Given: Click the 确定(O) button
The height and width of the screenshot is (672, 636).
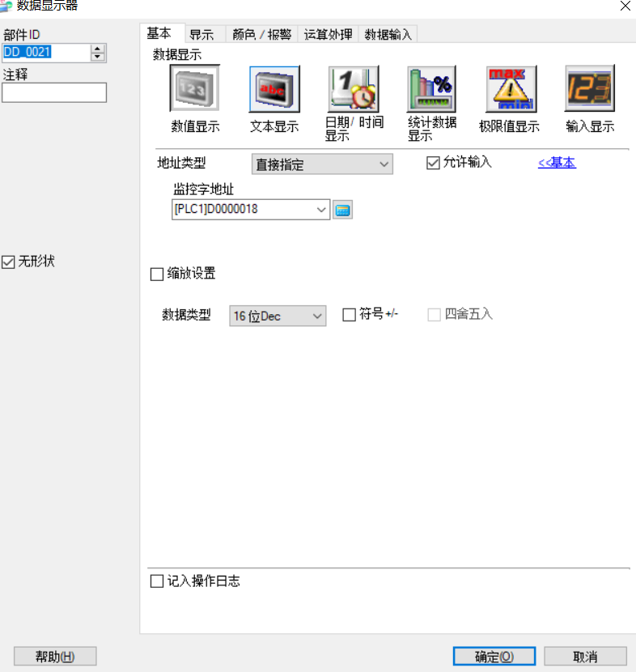Looking at the screenshot, I should 494,657.
